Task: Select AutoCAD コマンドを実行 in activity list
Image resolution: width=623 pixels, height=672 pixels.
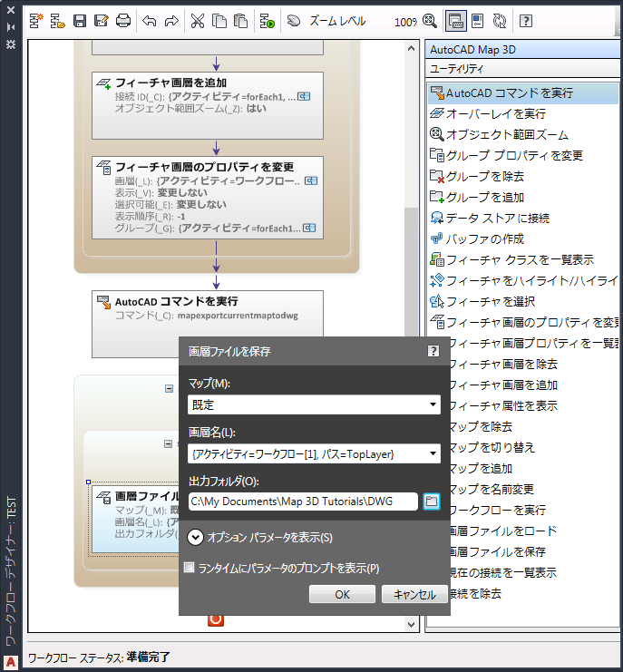Action: click(x=523, y=93)
